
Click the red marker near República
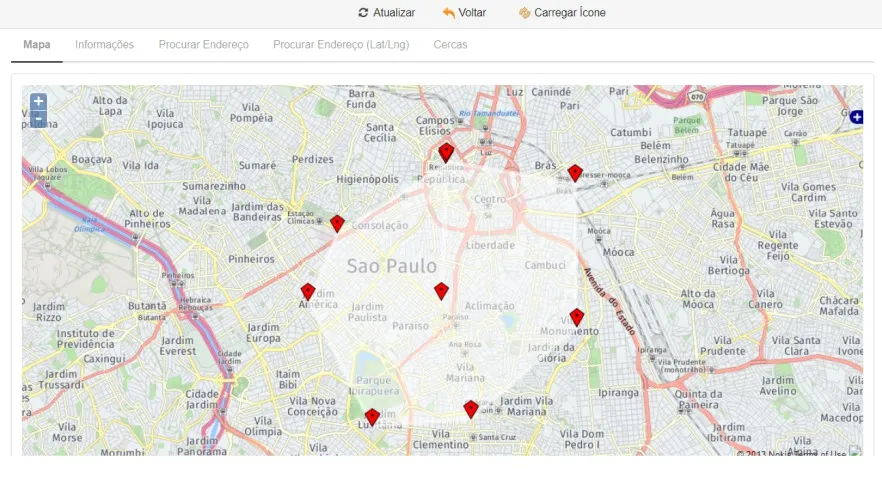pos(446,152)
